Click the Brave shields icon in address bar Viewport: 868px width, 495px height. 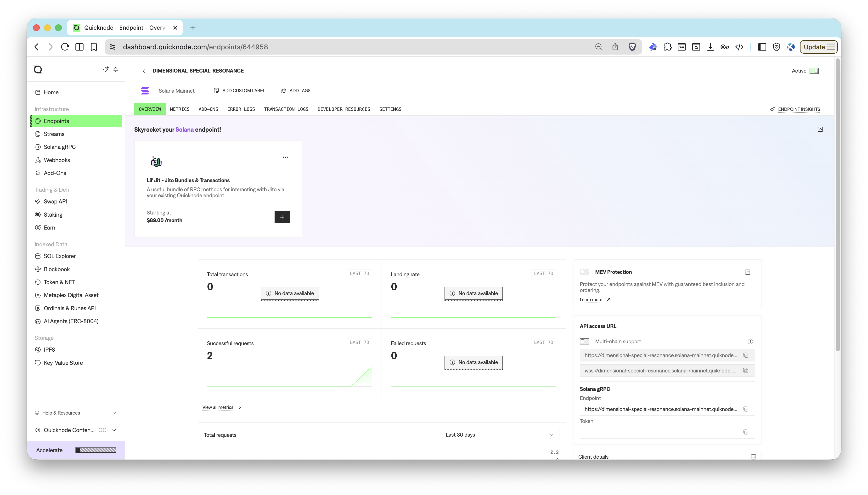(x=632, y=47)
